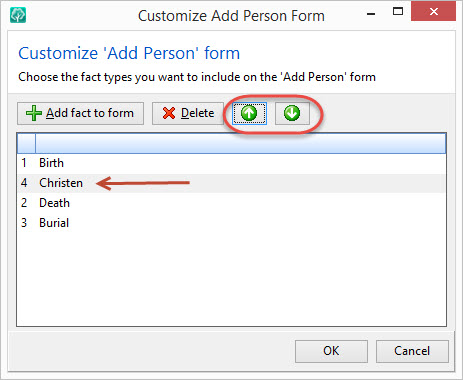This screenshot has width=463, height=380.
Task: Move selected fact up with green up arrow
Action: click(x=249, y=113)
